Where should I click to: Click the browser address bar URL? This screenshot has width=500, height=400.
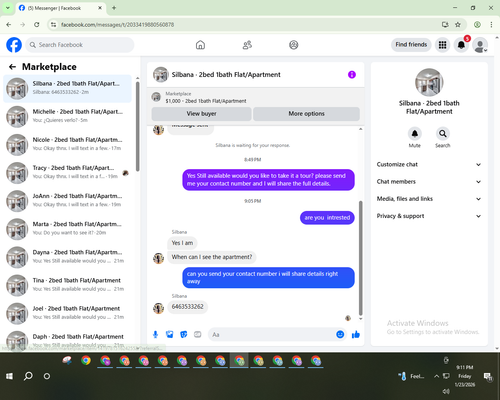point(117,25)
